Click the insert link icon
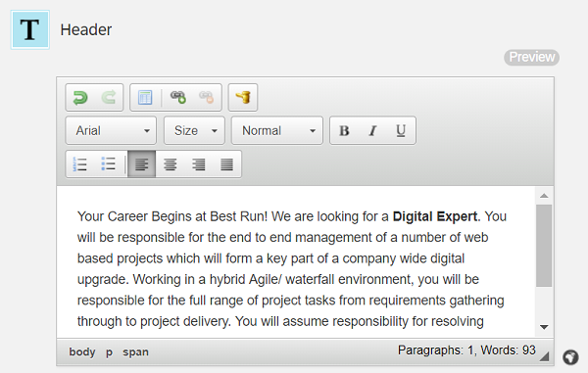 (x=178, y=97)
